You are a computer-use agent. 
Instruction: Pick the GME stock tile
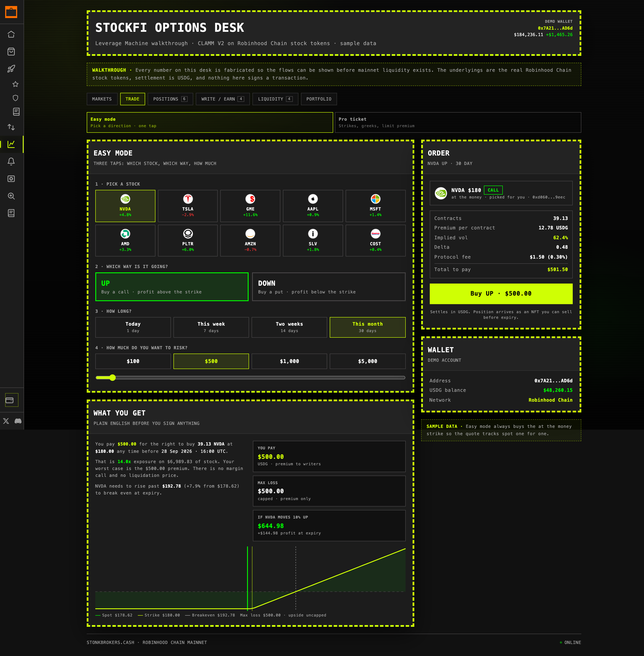[250, 206]
